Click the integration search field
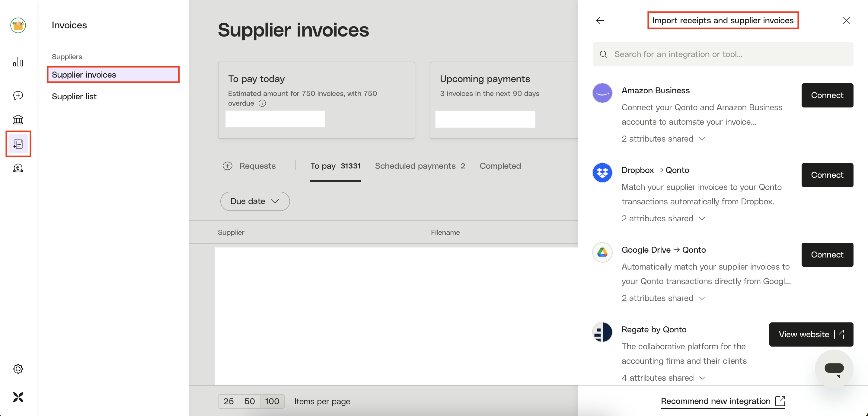 click(723, 54)
